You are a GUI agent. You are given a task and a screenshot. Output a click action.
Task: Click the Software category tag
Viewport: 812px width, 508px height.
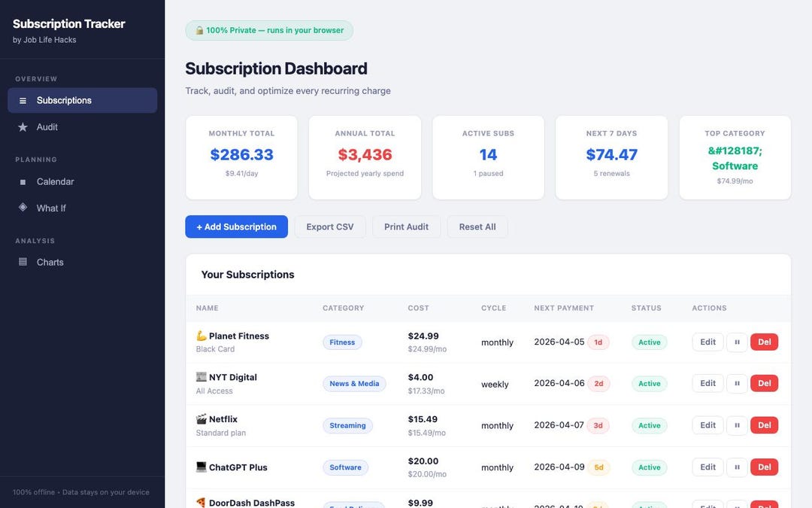pyautogui.click(x=345, y=467)
